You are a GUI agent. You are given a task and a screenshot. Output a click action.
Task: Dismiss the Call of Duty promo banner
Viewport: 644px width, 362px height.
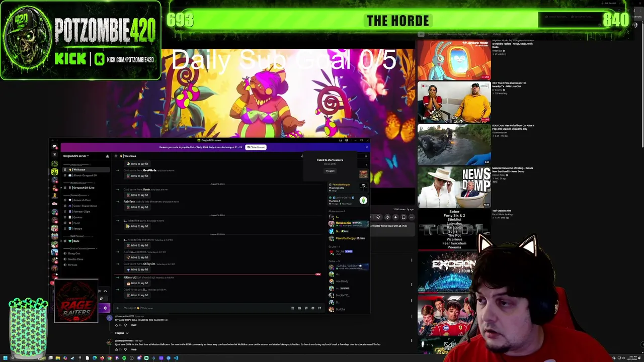tap(367, 147)
